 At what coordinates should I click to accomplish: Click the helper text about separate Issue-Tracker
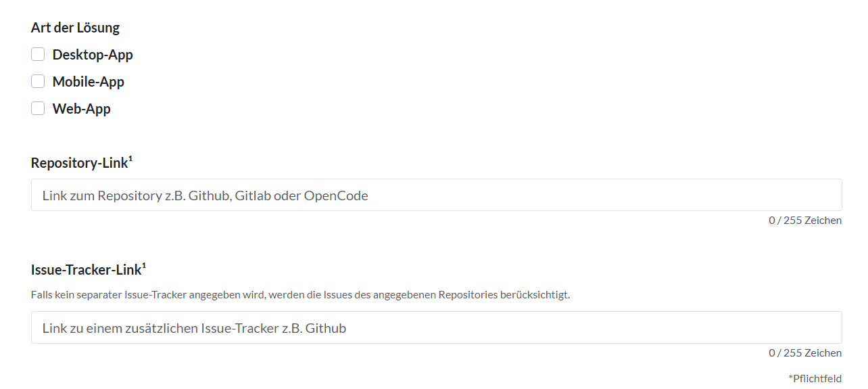coord(300,295)
